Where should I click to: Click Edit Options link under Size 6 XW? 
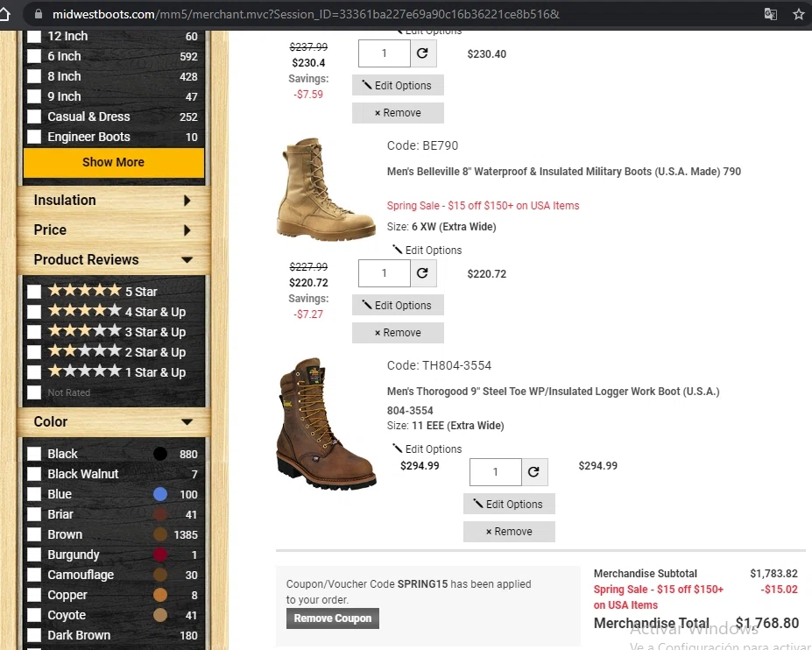[x=427, y=251]
